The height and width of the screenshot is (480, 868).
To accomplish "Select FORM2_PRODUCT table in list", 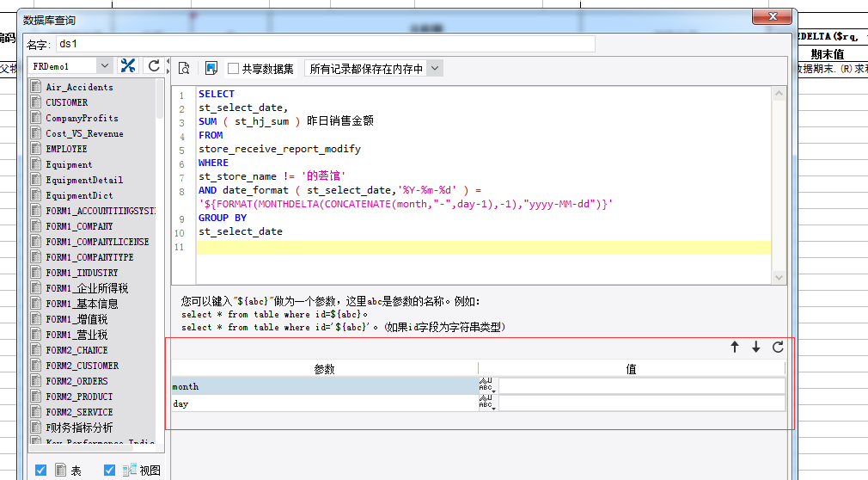I will tap(79, 397).
